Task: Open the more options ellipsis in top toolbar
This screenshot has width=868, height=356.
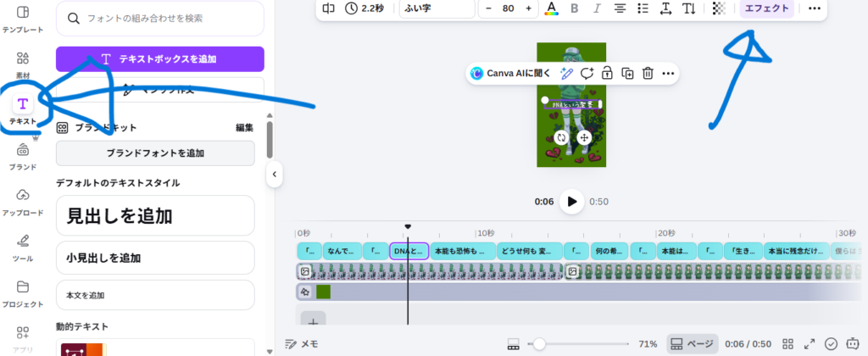Action: point(815,8)
